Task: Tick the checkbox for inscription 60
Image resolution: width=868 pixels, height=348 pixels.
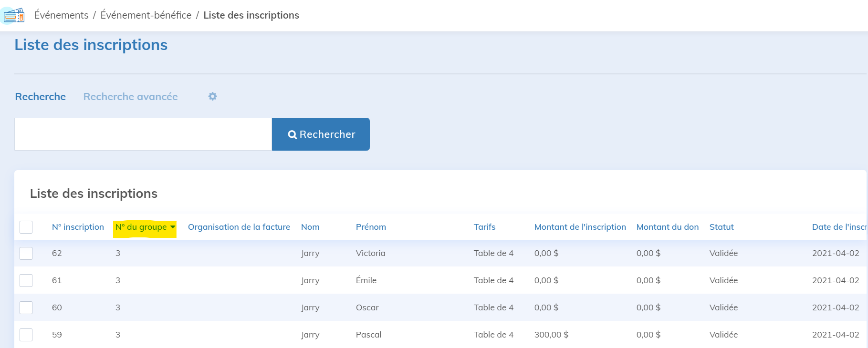Action: [x=26, y=308]
